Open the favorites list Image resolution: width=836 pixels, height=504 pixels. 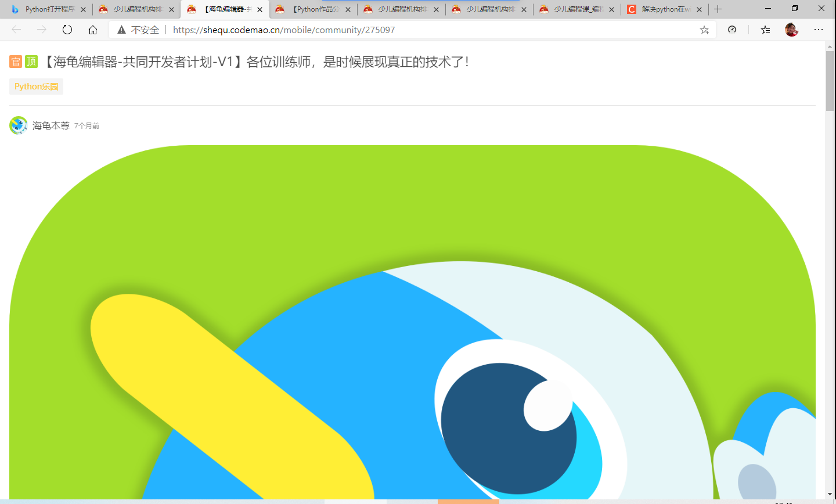pyautogui.click(x=766, y=30)
